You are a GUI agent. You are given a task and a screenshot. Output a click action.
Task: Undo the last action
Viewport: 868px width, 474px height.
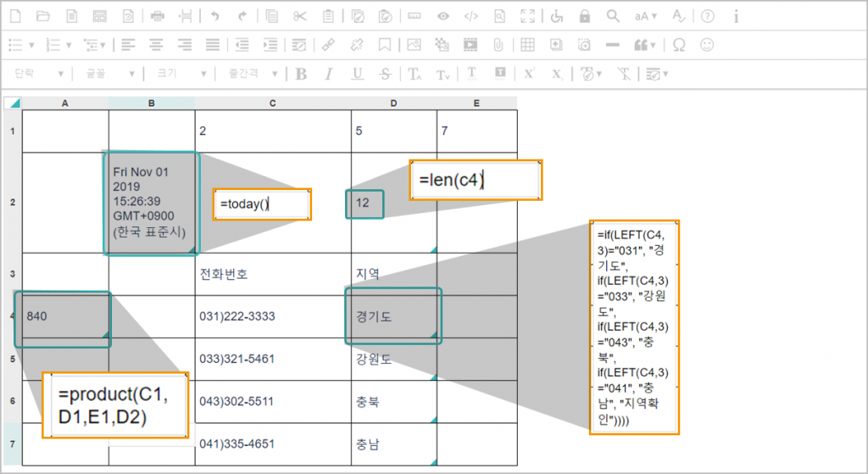[214, 16]
